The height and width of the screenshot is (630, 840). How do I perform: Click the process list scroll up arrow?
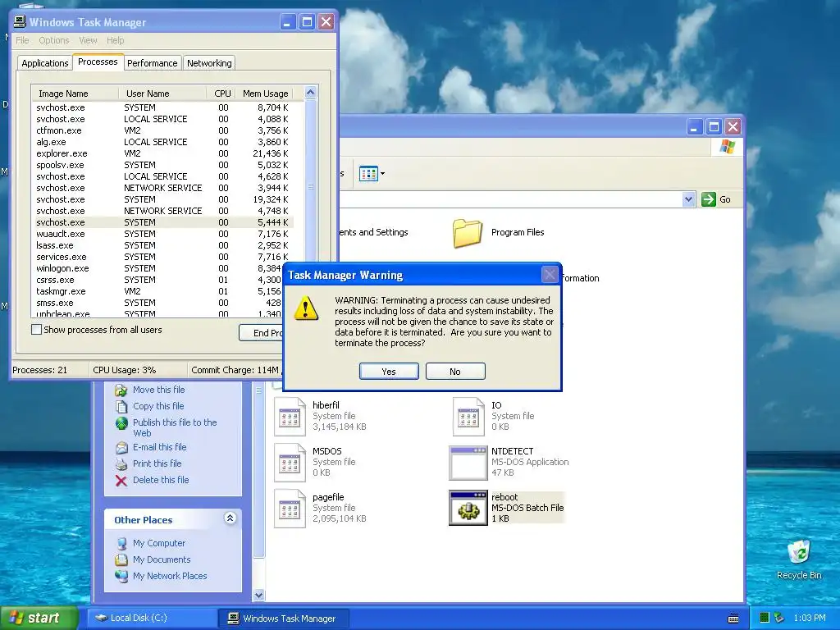click(310, 93)
